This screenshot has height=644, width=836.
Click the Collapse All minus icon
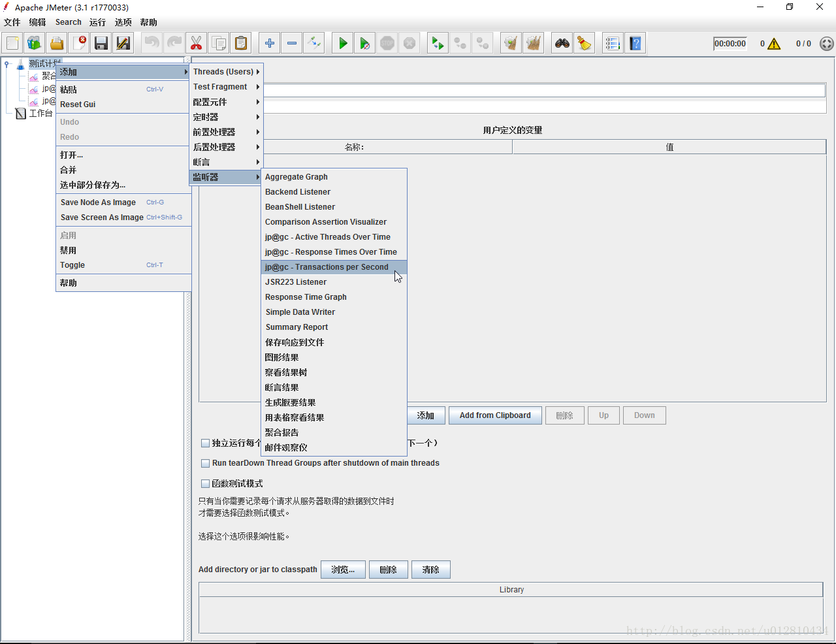point(291,43)
